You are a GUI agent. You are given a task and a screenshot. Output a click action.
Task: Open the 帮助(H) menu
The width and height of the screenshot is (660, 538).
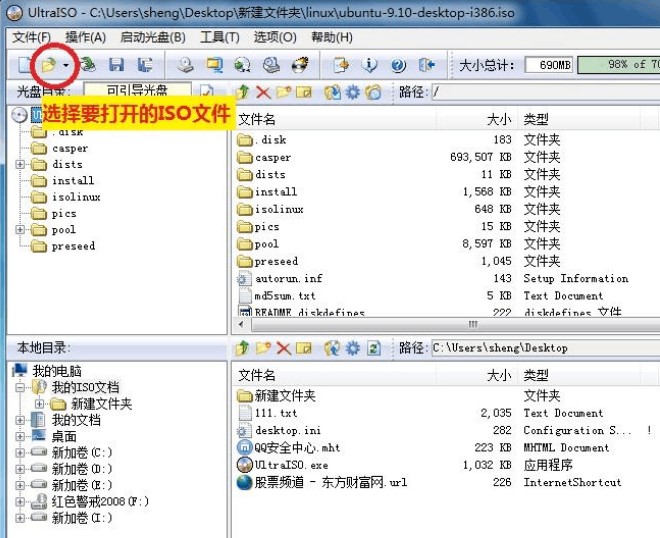coord(332,37)
